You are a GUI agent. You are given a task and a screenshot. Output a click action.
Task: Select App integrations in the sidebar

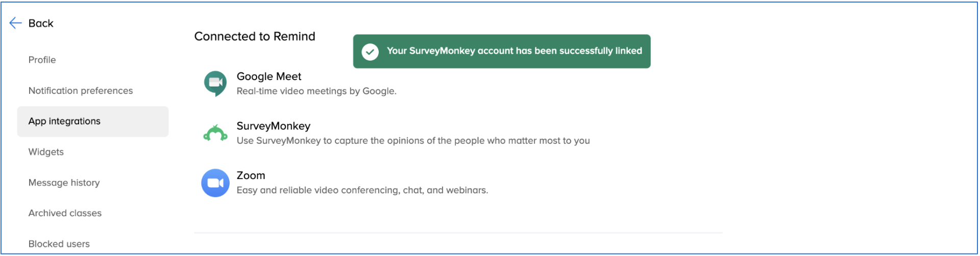click(x=93, y=121)
